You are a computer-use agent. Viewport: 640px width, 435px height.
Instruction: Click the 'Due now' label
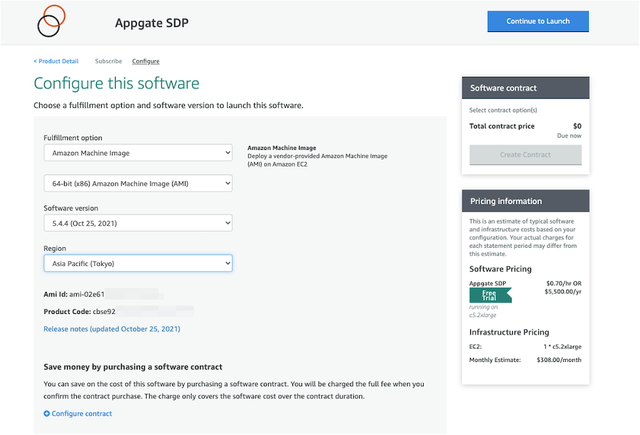coord(569,136)
